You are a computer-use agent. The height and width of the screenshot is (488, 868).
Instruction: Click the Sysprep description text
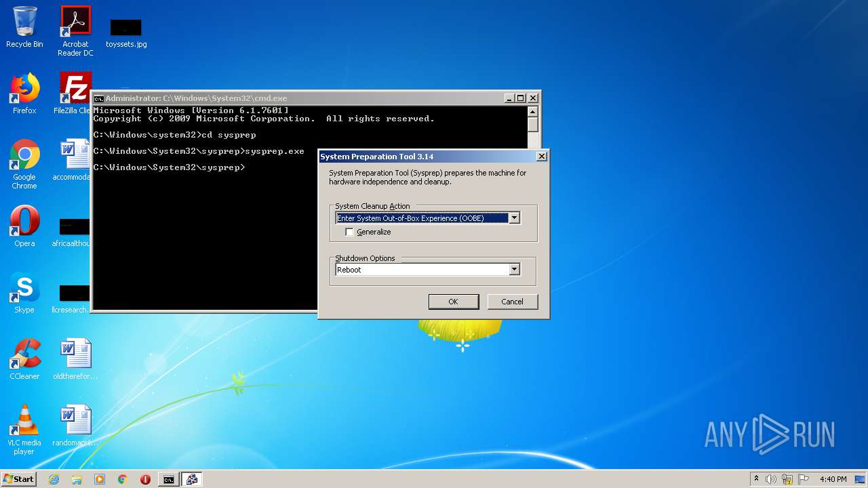coord(428,178)
